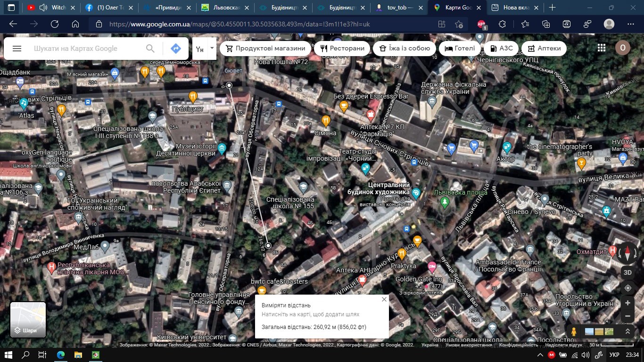
Task: Zoom in on the map
Action: 627,303
